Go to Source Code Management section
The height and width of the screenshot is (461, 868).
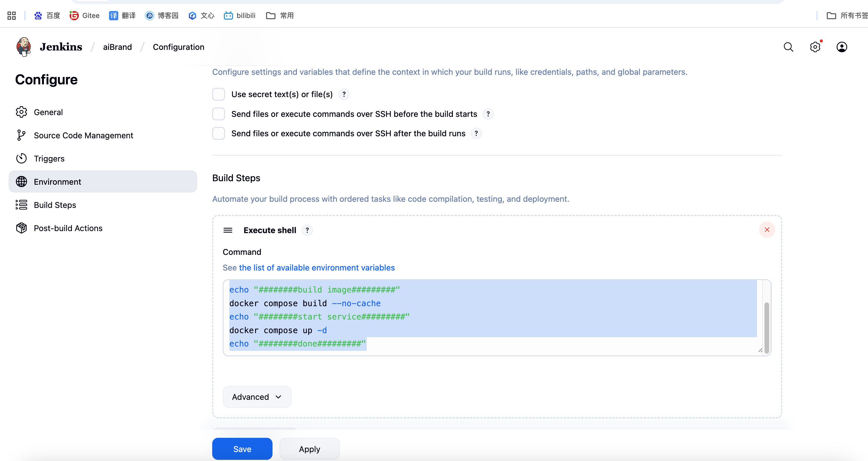pyautogui.click(x=83, y=135)
